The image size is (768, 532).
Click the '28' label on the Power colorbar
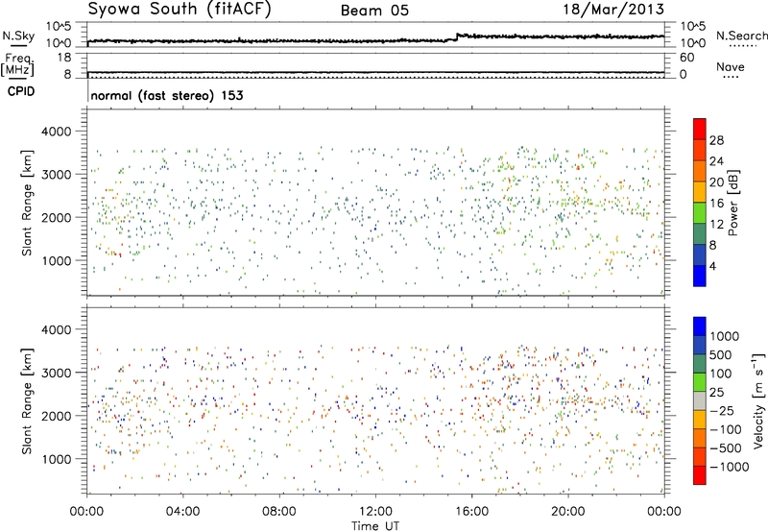716,140
